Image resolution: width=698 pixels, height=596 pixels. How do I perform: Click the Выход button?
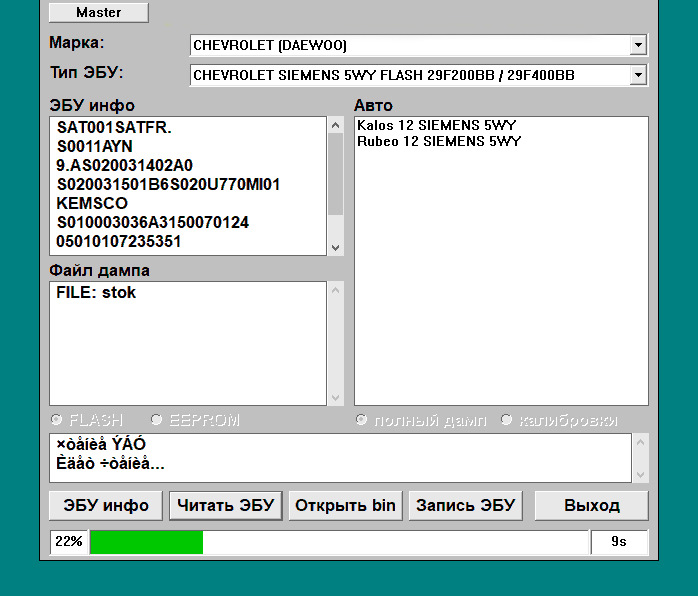click(x=592, y=506)
